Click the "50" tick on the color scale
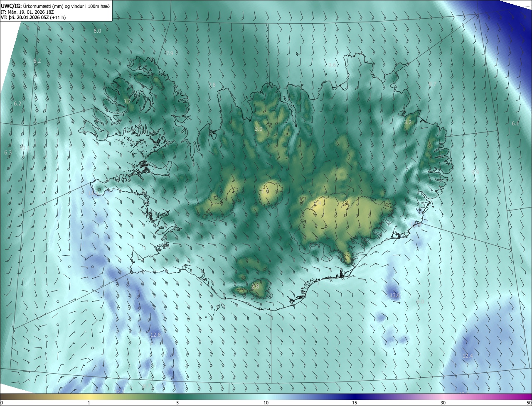The width and height of the screenshot is (532, 406). click(529, 403)
